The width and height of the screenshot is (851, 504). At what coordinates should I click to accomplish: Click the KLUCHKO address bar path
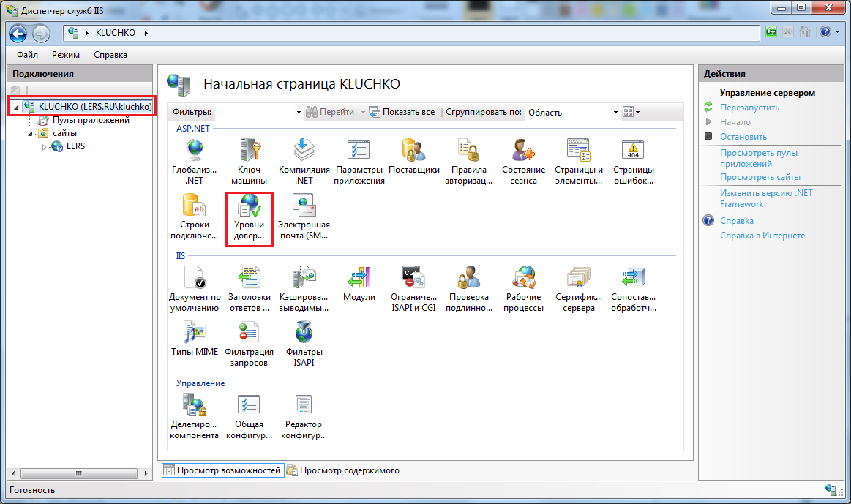[x=115, y=32]
